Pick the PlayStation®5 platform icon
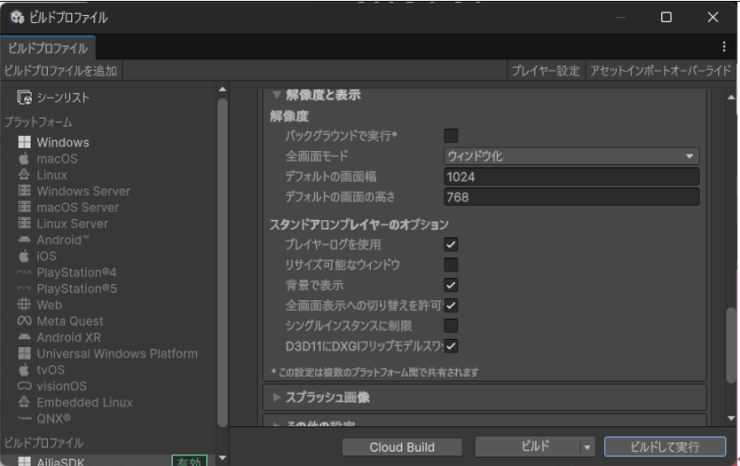 click(25, 288)
